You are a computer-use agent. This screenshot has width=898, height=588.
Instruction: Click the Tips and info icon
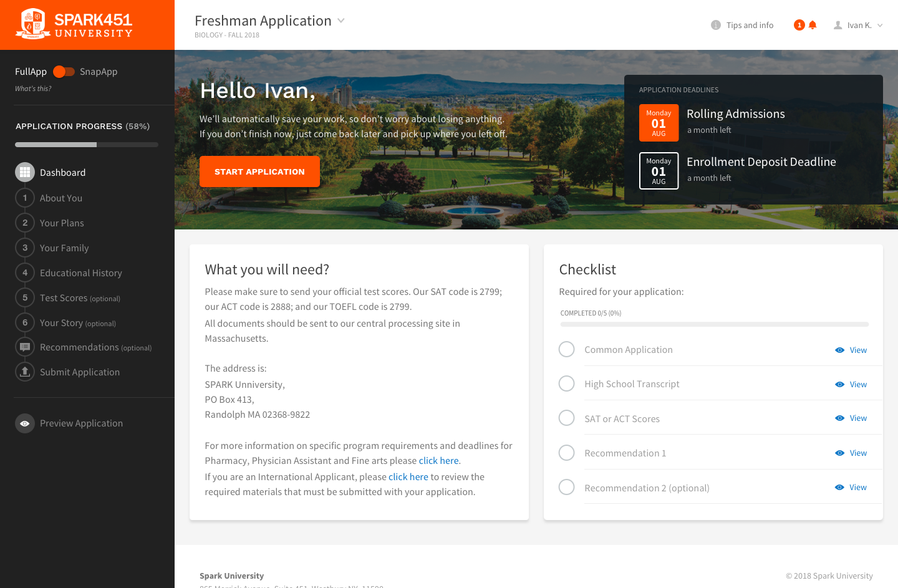pos(716,25)
